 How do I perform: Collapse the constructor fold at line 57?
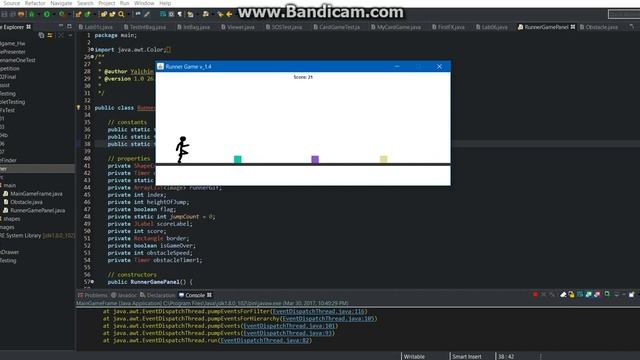(92, 282)
